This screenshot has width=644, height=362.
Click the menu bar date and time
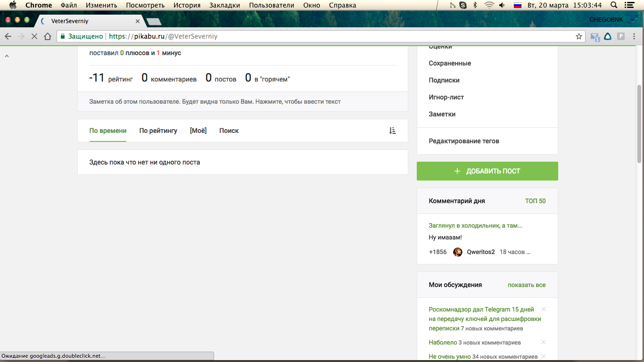pos(565,5)
